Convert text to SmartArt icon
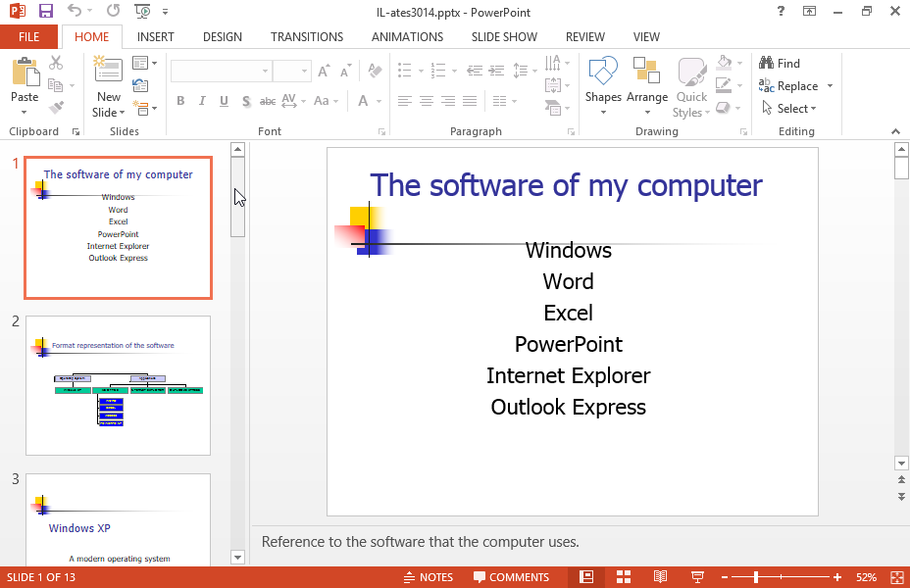 (x=553, y=108)
